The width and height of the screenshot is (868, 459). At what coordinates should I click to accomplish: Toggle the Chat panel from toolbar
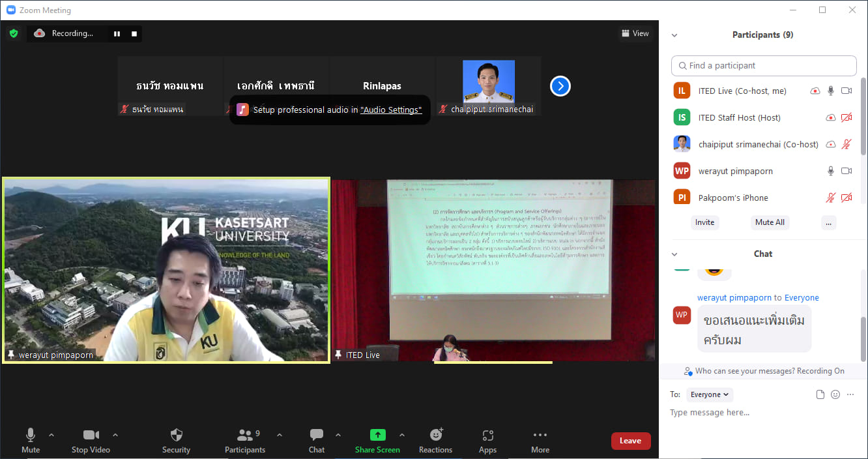coord(317,441)
